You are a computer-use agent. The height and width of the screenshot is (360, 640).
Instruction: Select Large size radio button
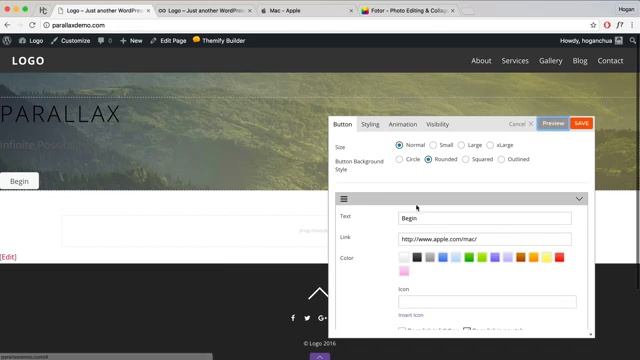(461, 145)
